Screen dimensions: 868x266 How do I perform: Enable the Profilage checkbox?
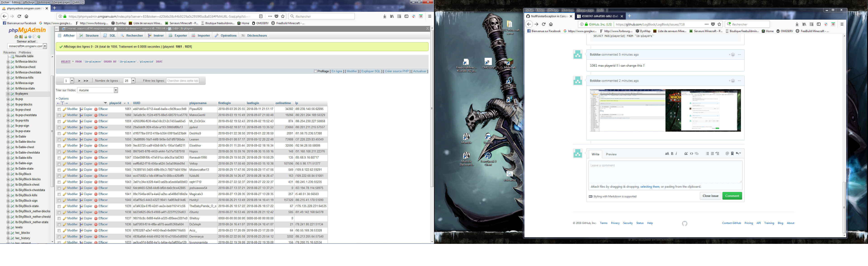[315, 71]
